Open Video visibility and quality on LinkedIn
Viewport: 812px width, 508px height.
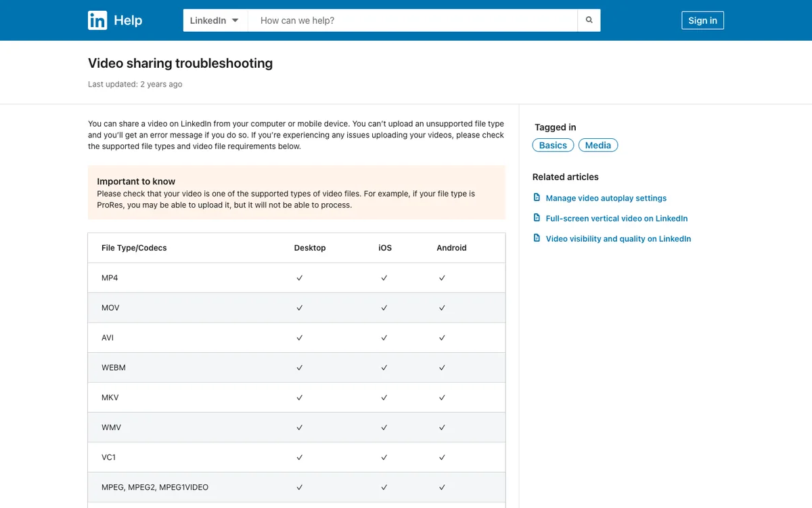[x=618, y=238]
